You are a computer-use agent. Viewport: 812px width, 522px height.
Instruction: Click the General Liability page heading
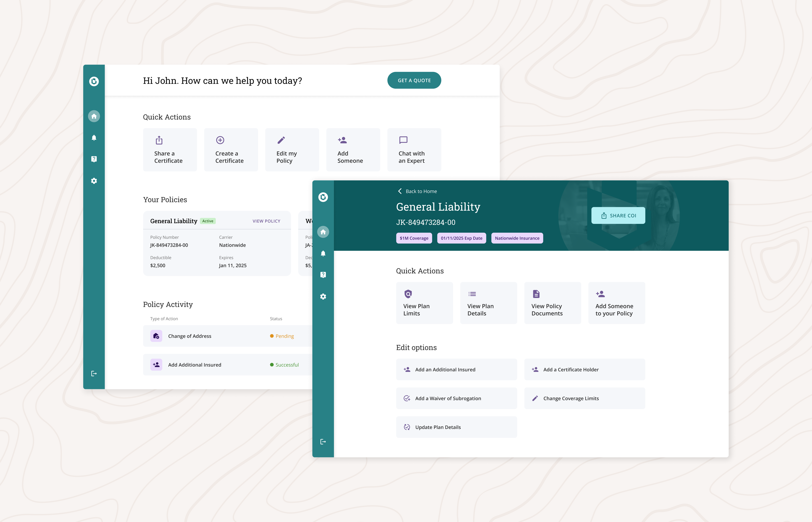[438, 207]
